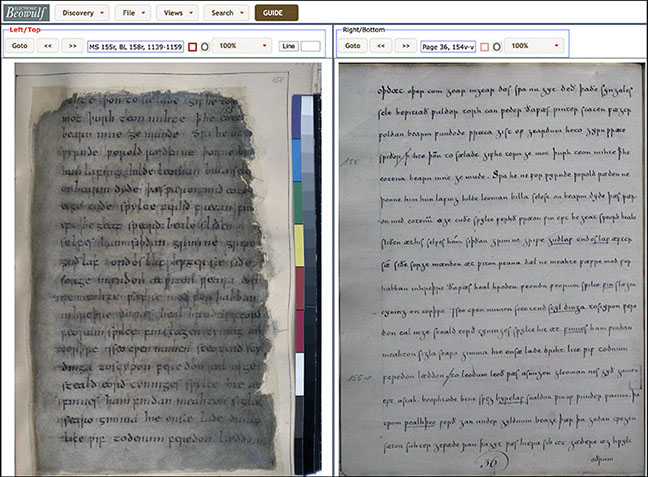Toggle circle marker in Right/Bottom panel
Viewport: 648px width, 477px height.
click(x=497, y=47)
